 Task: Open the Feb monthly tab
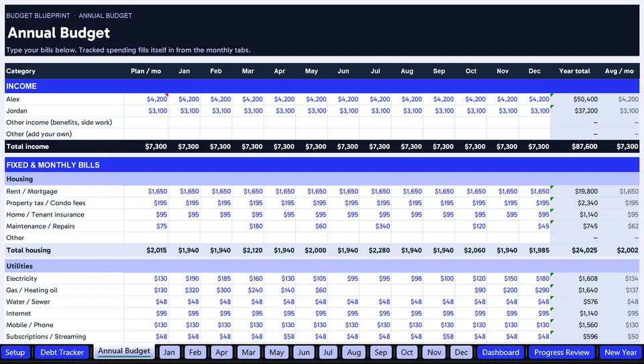(195, 353)
